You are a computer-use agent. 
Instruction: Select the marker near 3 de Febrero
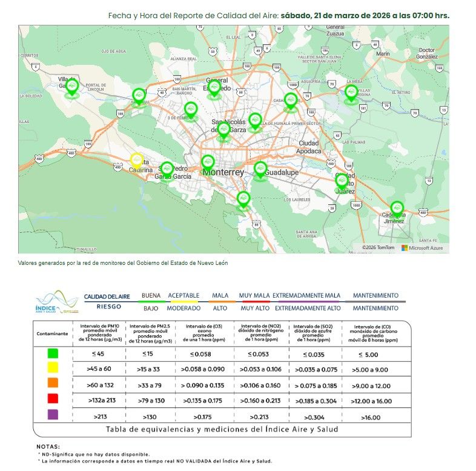191,110
